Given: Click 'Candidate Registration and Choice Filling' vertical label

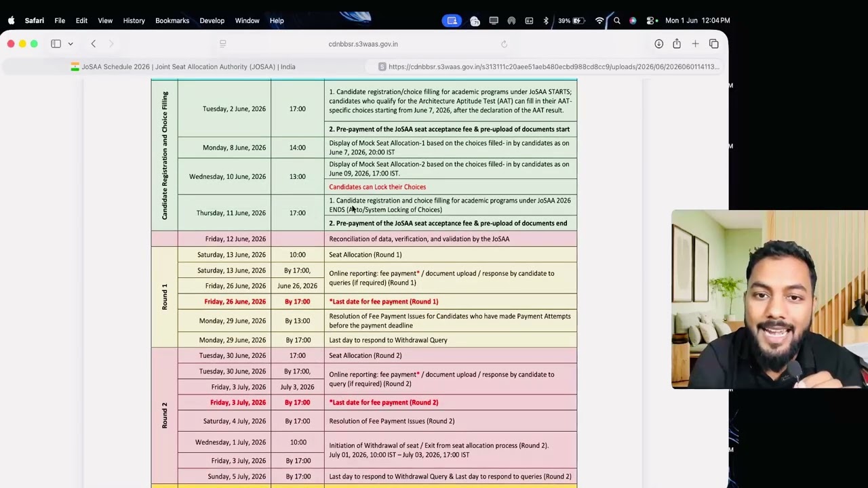Looking at the screenshot, I should pos(164,155).
